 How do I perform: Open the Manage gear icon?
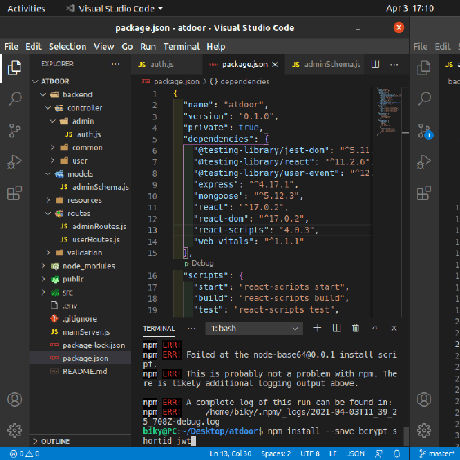(x=15, y=430)
